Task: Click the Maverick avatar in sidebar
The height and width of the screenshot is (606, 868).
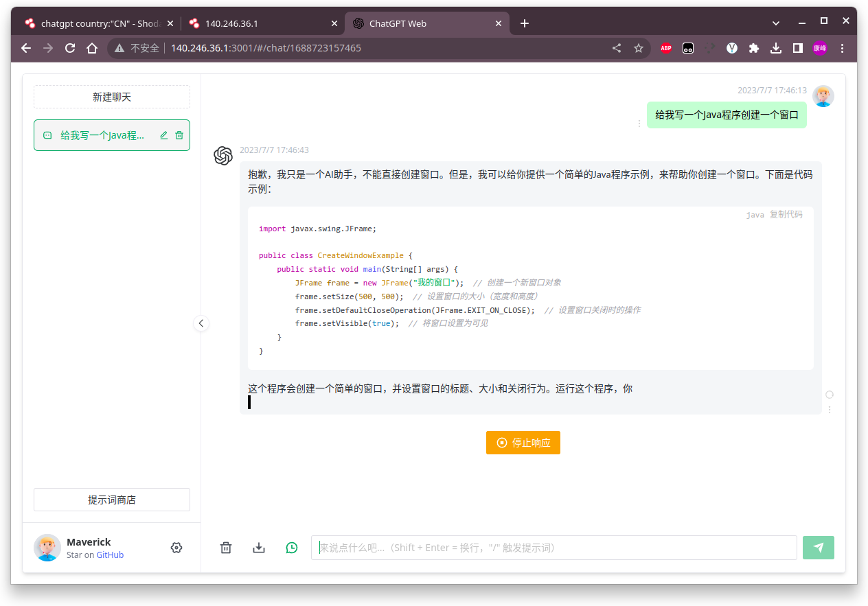Action: [47, 548]
